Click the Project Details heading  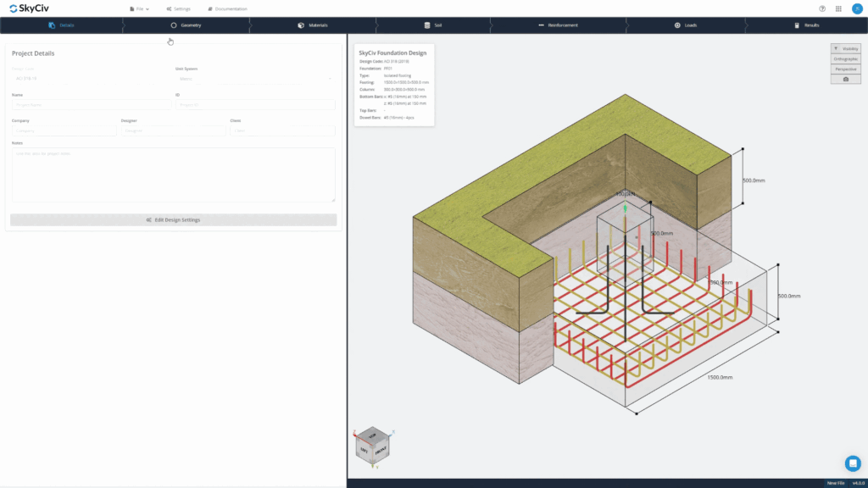point(33,53)
